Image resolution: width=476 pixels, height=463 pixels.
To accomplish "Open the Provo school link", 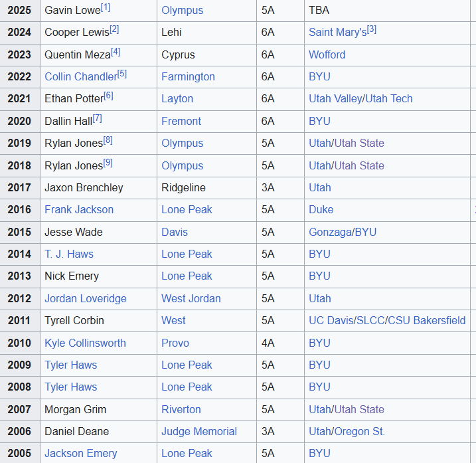I will [x=175, y=343].
